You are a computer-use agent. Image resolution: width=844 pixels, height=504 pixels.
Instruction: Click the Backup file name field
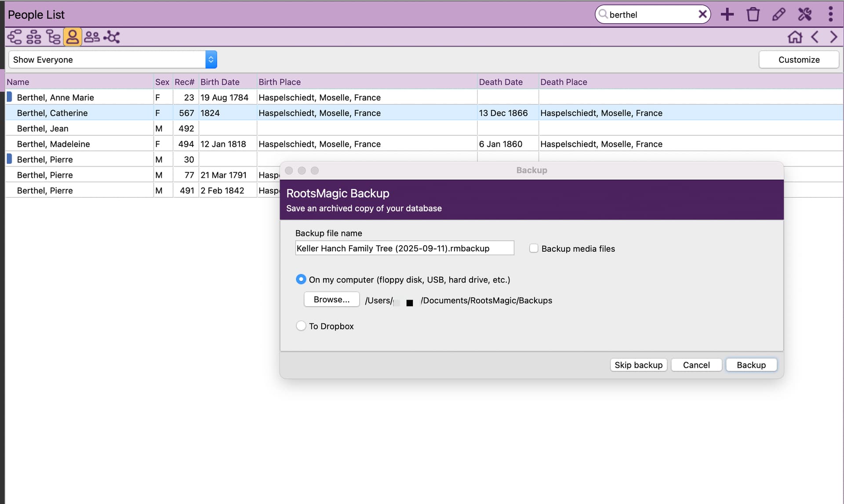(404, 248)
